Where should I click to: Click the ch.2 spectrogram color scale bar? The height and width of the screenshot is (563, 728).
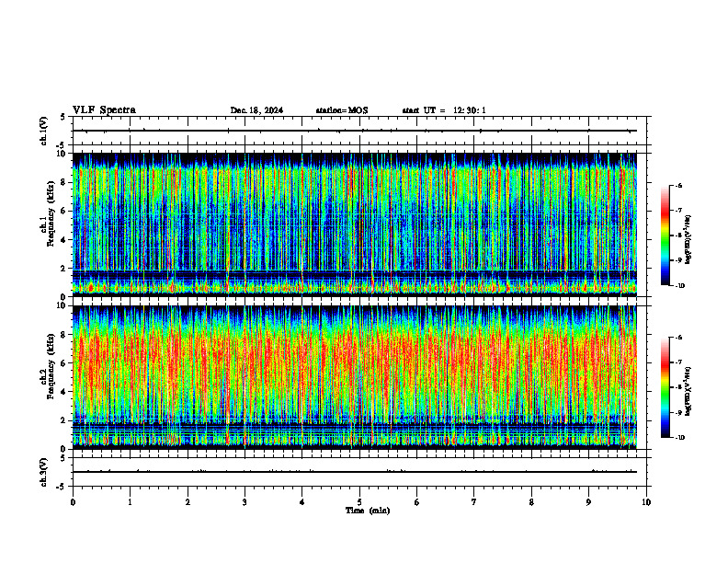665,387
